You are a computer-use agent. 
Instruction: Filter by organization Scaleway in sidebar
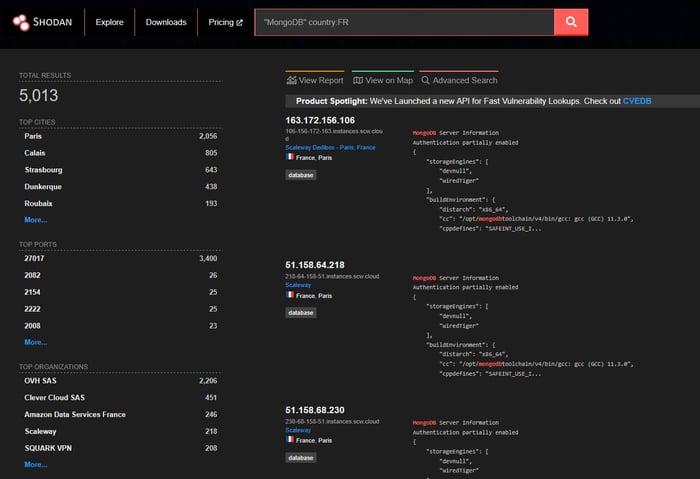point(40,431)
